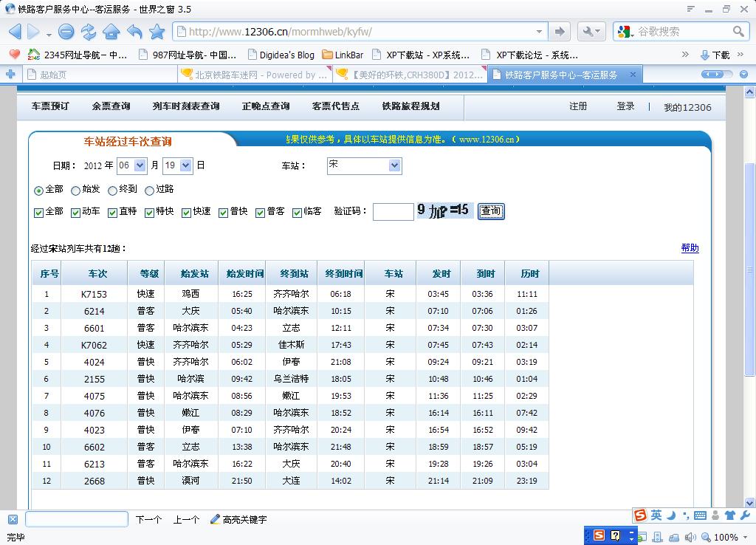Open the 客票代售点 menu item
The width and height of the screenshot is (756, 545).
[x=336, y=106]
